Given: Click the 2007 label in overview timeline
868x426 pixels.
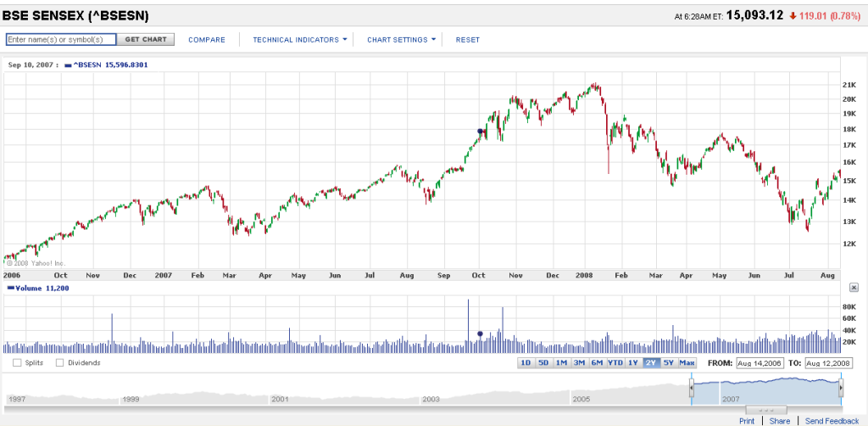Looking at the screenshot, I should pyautogui.click(x=732, y=399).
